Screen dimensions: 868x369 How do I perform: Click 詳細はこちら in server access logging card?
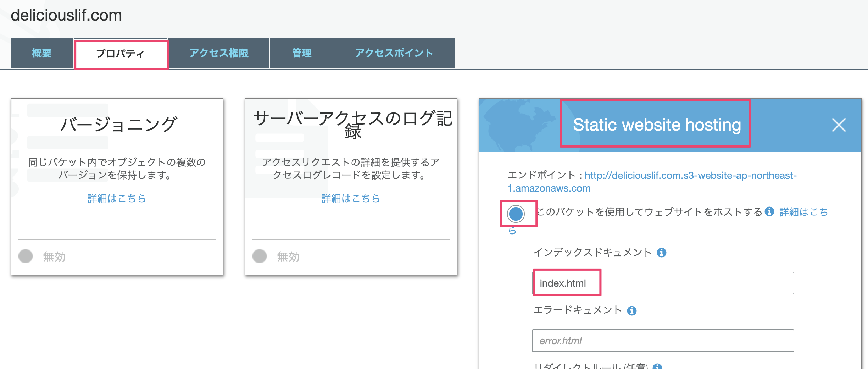tap(351, 198)
